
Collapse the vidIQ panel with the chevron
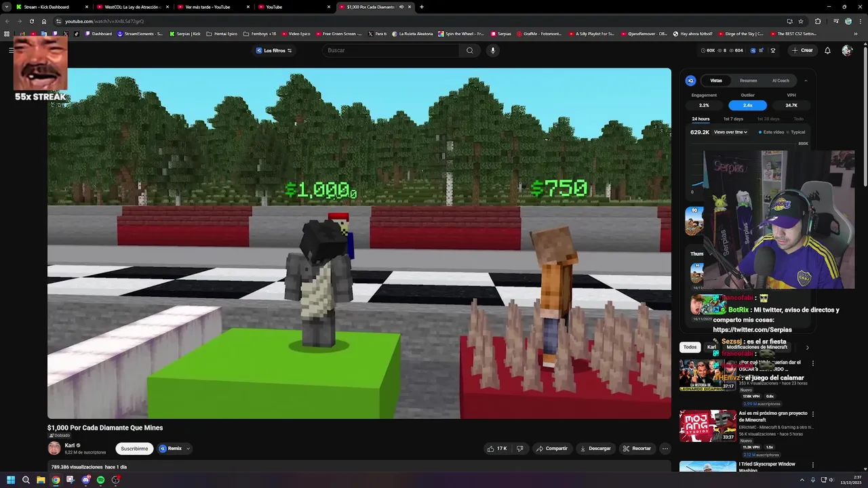806,81
